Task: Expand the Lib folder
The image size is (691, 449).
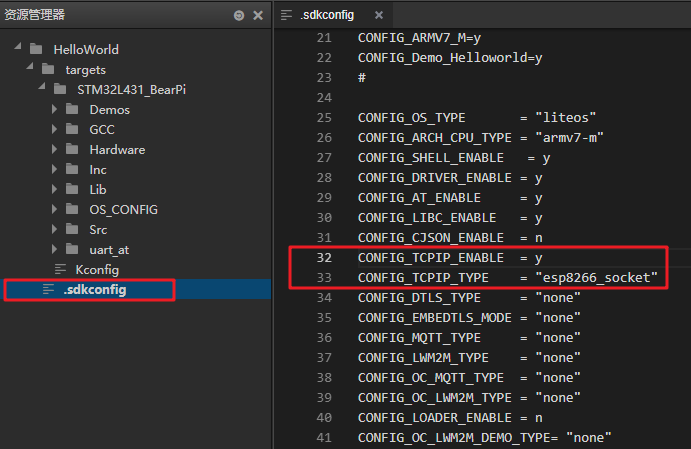Action: tap(54, 189)
